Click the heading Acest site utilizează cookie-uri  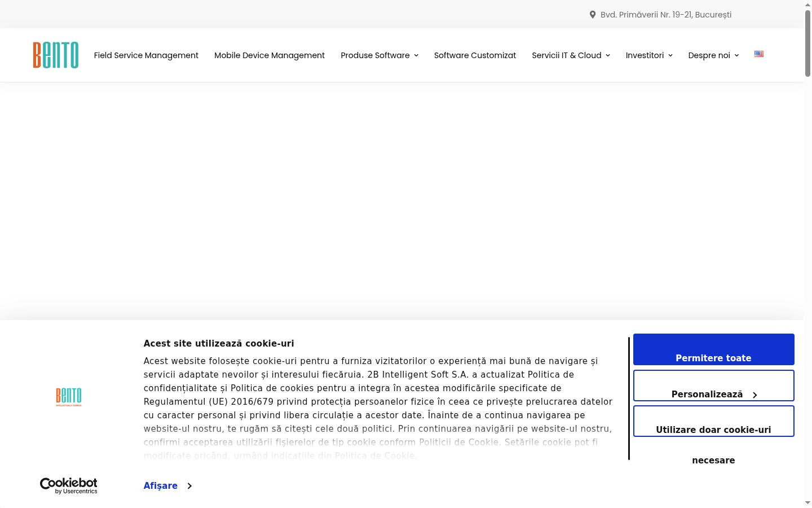coord(219,343)
